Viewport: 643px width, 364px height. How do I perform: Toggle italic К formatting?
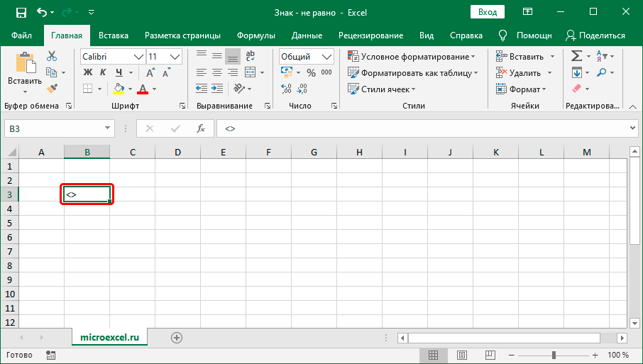104,72
